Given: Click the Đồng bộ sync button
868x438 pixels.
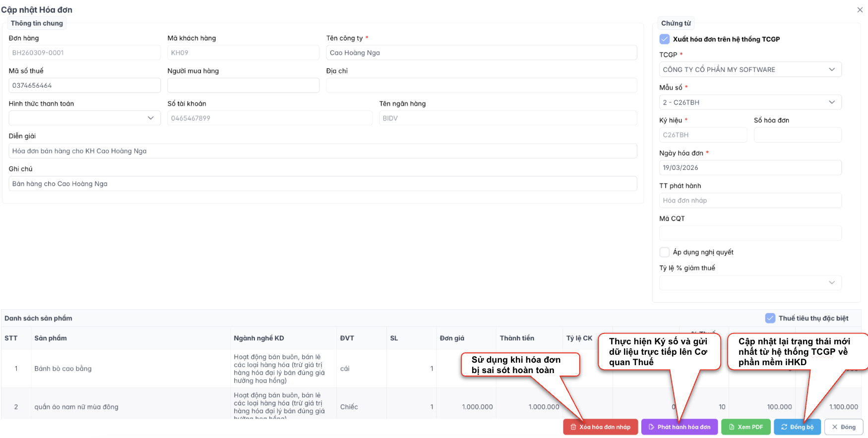Looking at the screenshot, I should [797, 427].
